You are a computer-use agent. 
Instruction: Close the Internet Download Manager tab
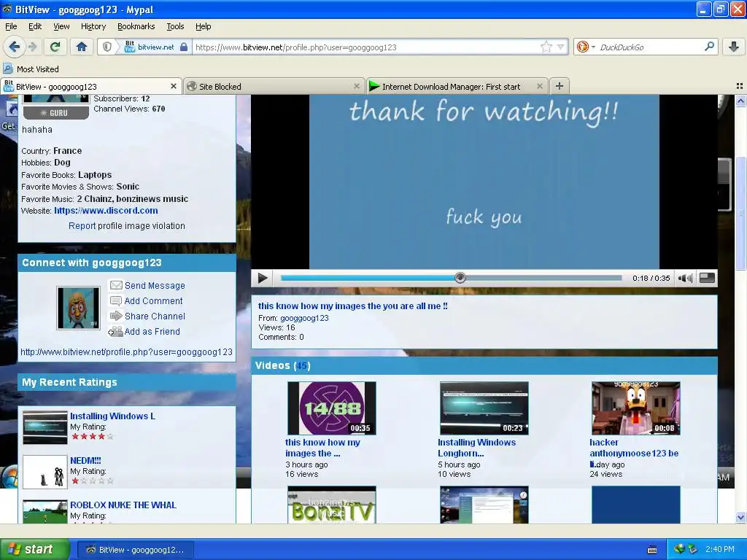[539, 86]
